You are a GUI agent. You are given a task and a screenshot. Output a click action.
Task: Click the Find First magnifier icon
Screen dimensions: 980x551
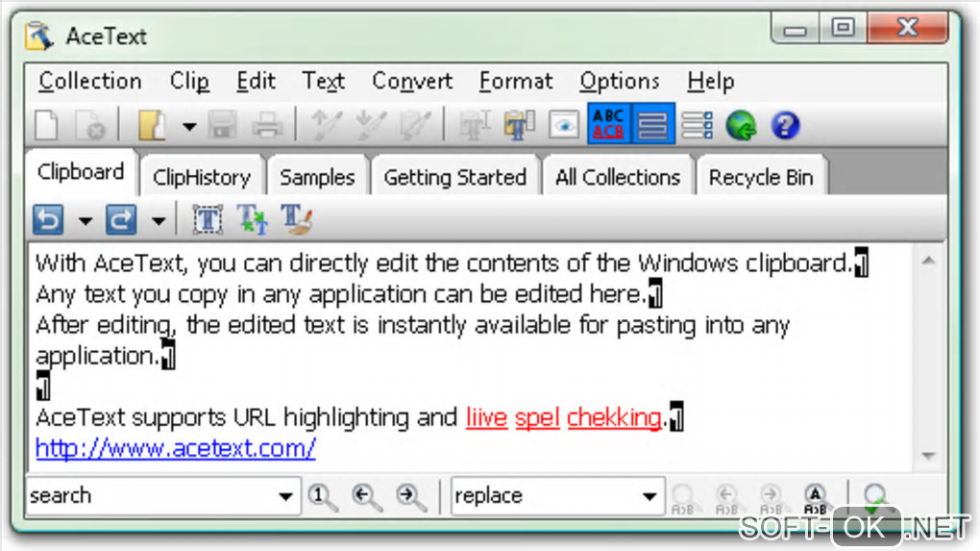coord(323,497)
